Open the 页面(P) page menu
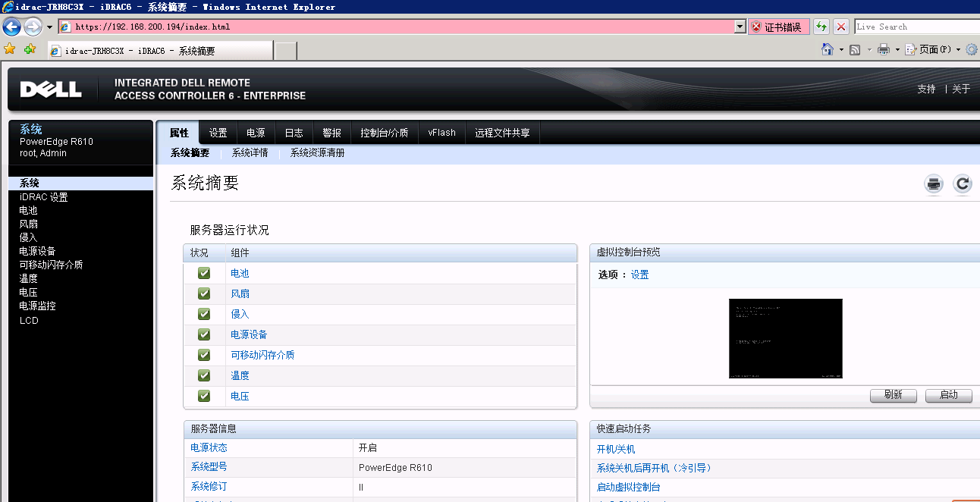Screen dimensions: 980x502 pos(934,50)
